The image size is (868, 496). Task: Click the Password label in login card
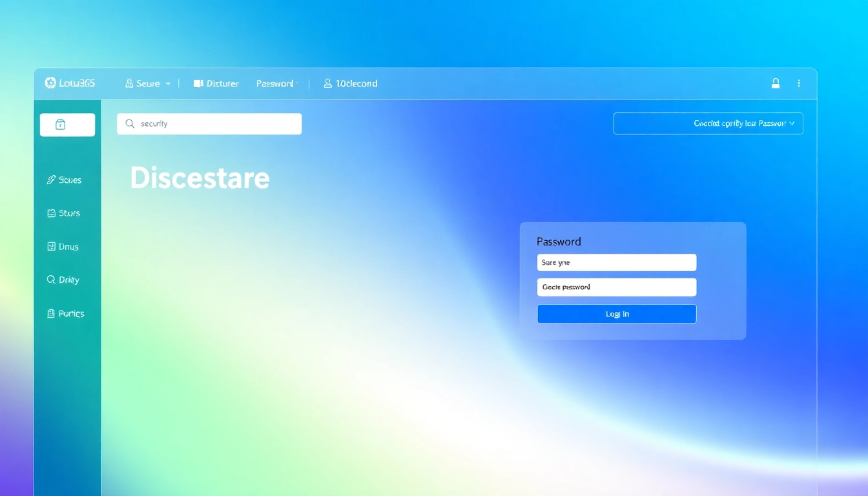(x=559, y=242)
